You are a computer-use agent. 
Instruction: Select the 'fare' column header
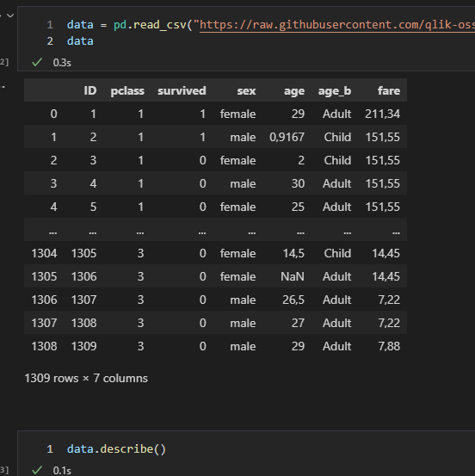(x=389, y=90)
